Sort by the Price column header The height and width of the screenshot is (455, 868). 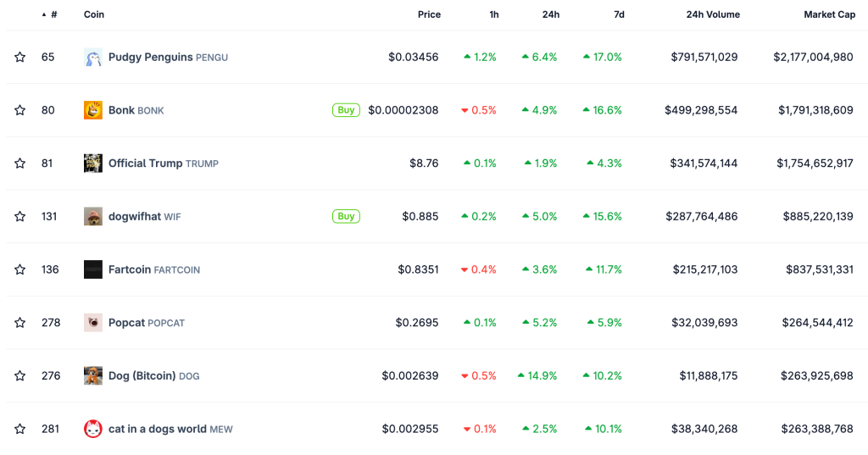429,14
